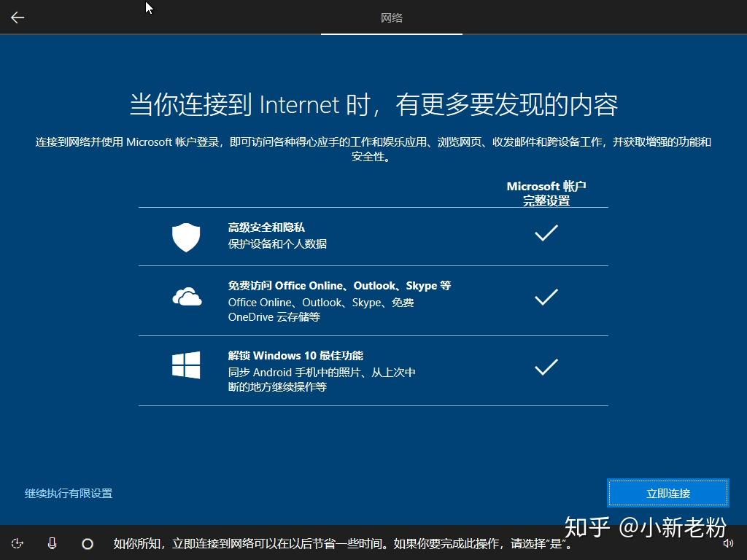Viewport: 747px width, 560px height.
Task: Click the Windows logo next to 解锁 Windows 10
Action: 186,365
